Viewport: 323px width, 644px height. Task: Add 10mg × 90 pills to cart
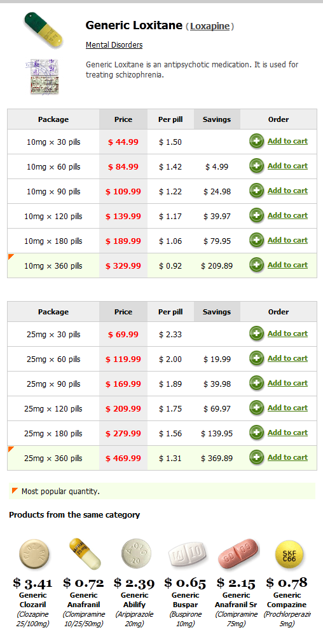pos(287,191)
